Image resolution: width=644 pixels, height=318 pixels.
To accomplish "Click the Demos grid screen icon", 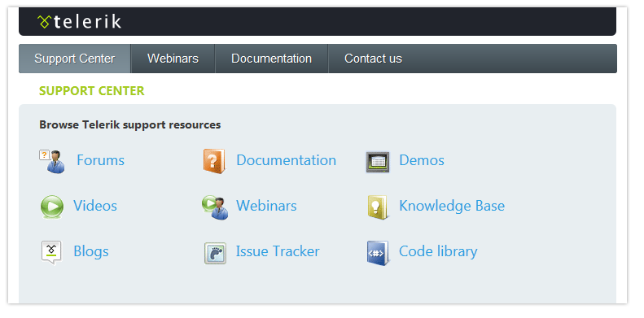I will [378, 162].
